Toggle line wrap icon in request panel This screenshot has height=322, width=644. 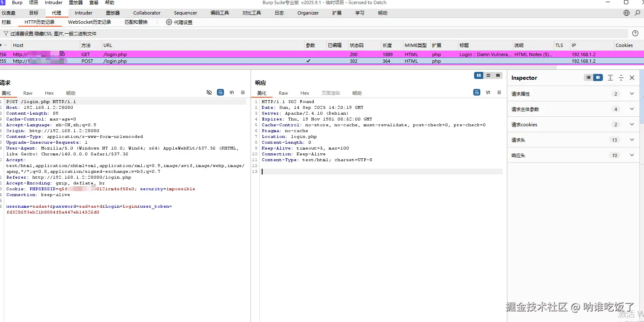(x=220, y=93)
